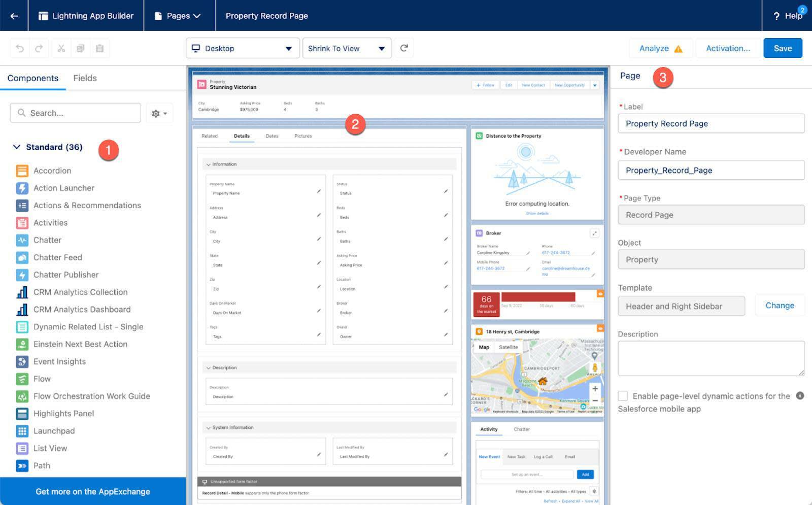Select the Launchpad component icon
The image size is (812, 505).
[x=22, y=431]
